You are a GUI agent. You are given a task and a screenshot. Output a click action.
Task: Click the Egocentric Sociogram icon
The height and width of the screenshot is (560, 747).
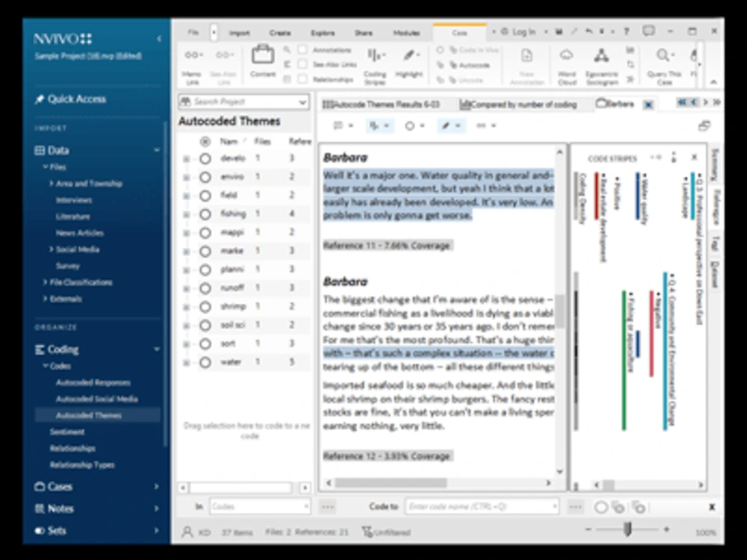601,63
